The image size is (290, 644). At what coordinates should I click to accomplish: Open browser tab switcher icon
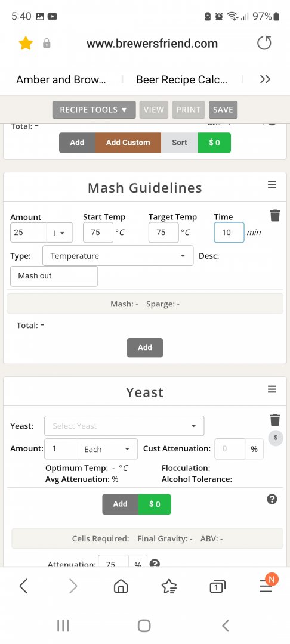[217, 587]
